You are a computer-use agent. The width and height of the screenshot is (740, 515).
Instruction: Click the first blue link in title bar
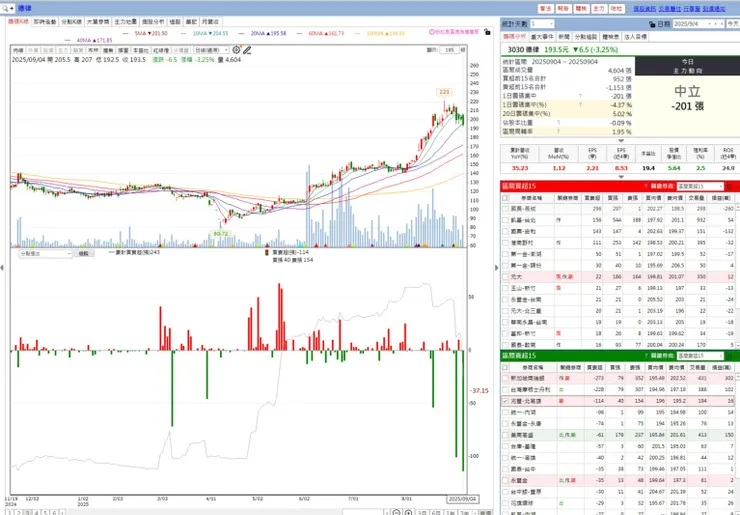pyautogui.click(x=644, y=9)
